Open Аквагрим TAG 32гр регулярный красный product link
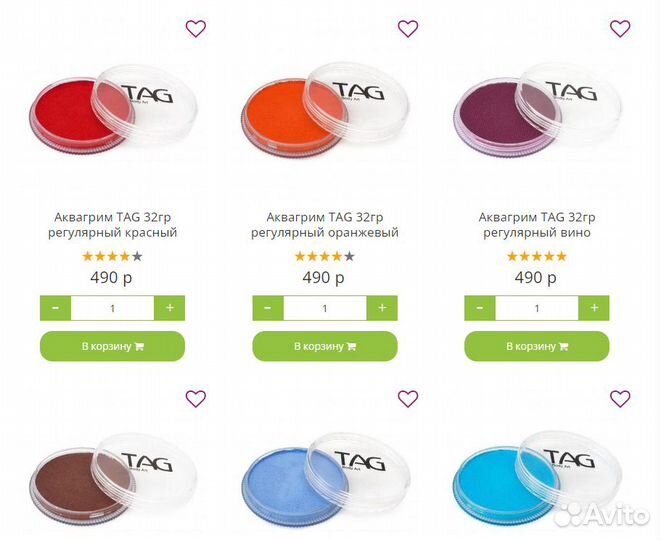 (113, 225)
